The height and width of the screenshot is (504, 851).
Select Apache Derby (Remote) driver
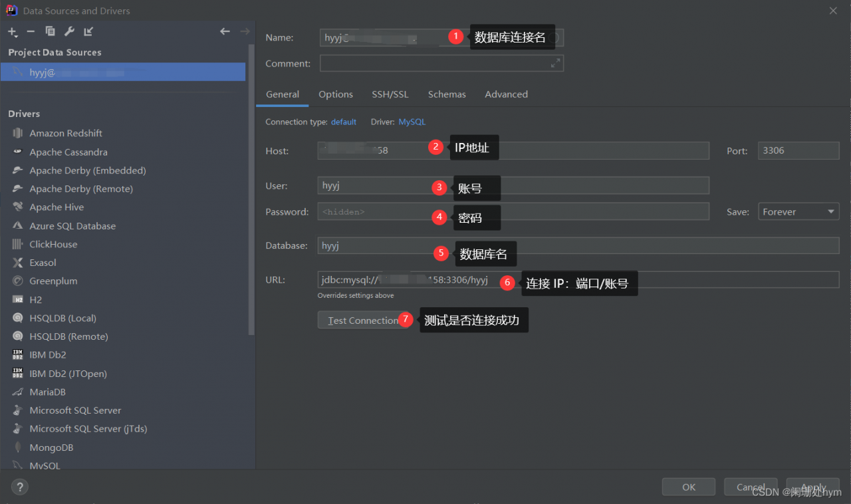click(x=80, y=189)
